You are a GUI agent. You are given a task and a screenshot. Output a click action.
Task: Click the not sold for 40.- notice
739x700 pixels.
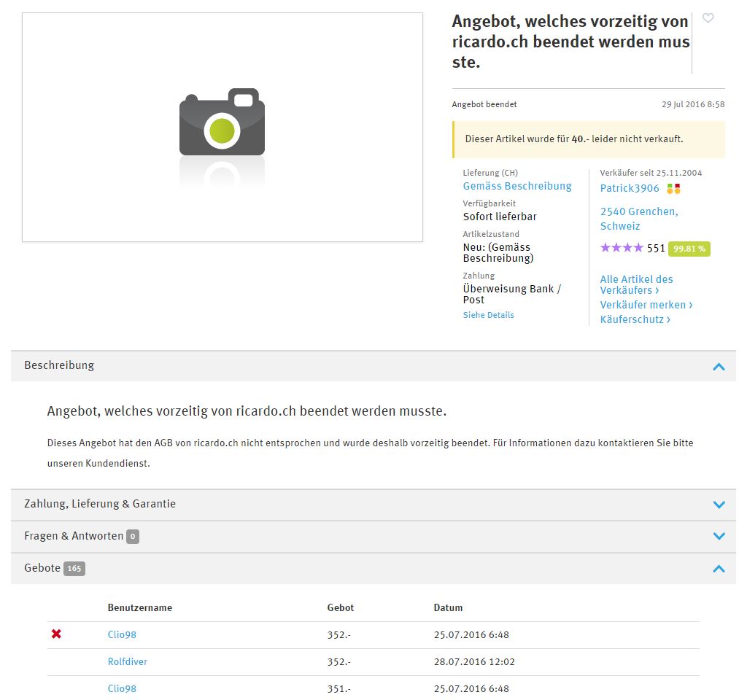pos(588,139)
